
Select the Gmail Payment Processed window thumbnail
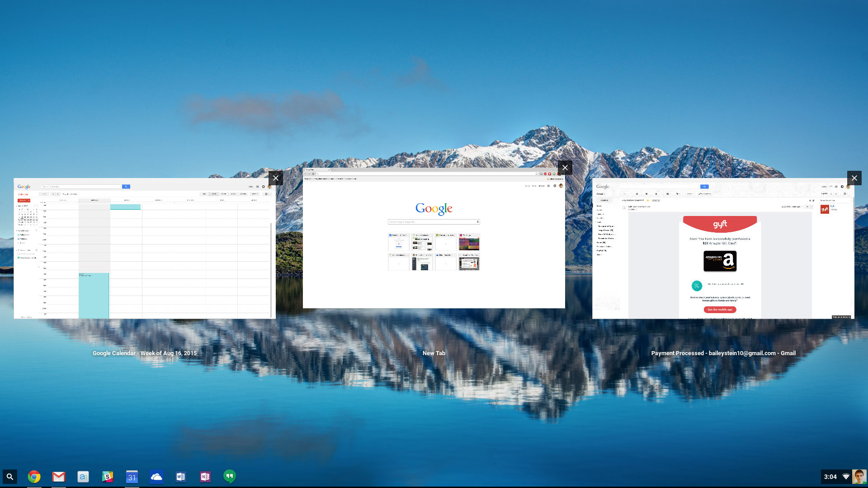click(x=723, y=249)
